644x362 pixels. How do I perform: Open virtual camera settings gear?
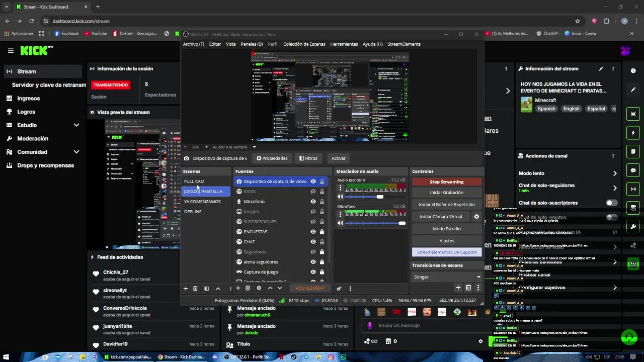click(476, 217)
